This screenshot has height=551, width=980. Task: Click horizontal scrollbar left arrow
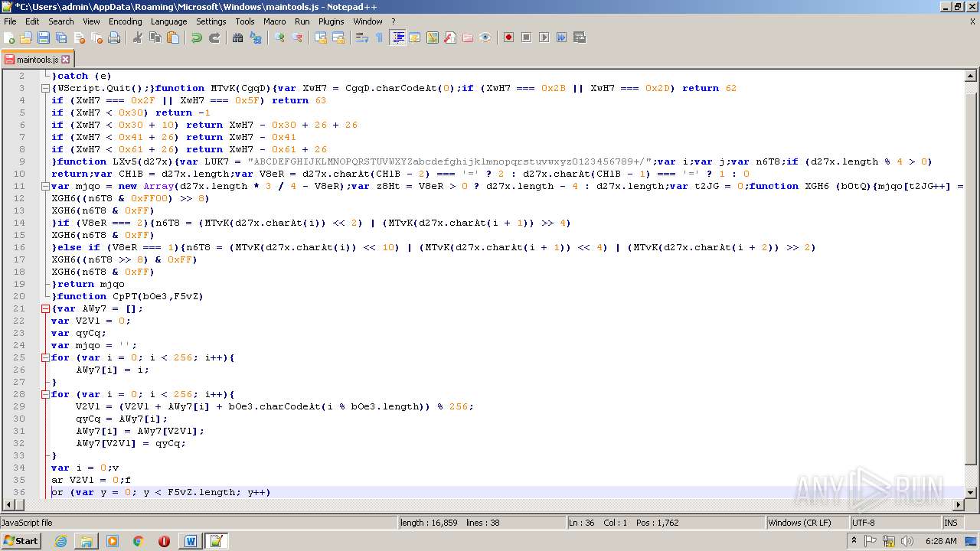tap(8, 504)
